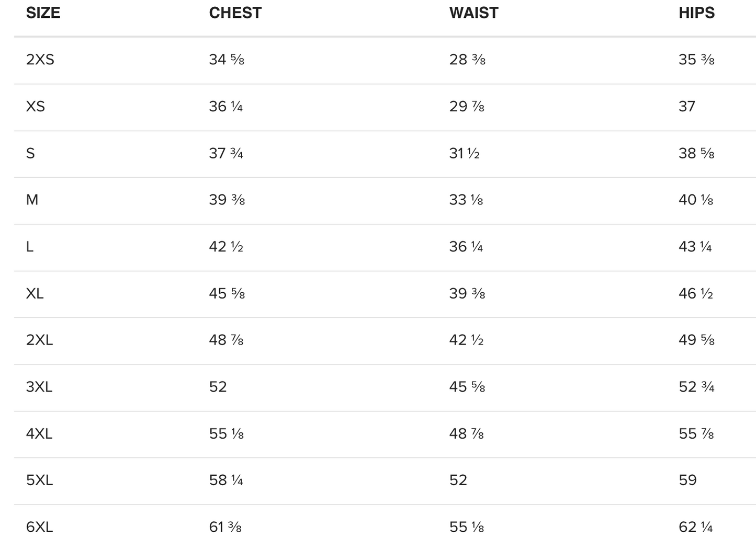Click the 5XL hips value 59
The image size is (756, 550).
point(687,480)
